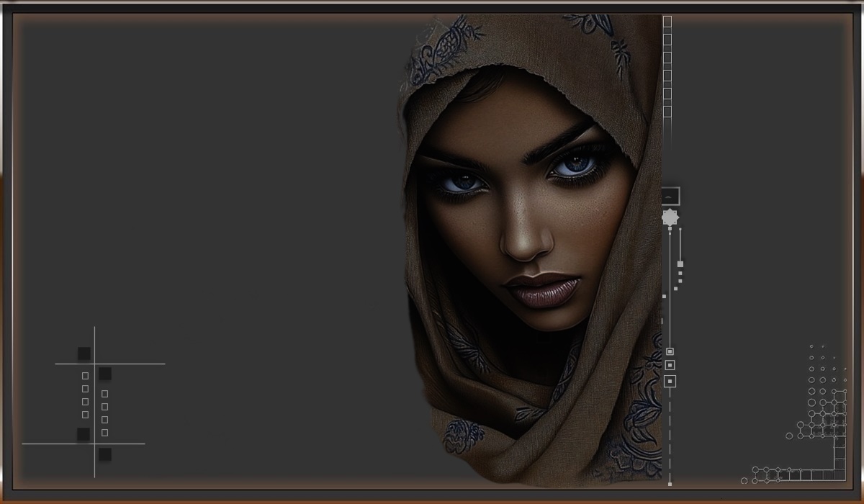Select the bottom-most dark square in cross pattern
Image resolution: width=864 pixels, height=504 pixels.
click(105, 454)
